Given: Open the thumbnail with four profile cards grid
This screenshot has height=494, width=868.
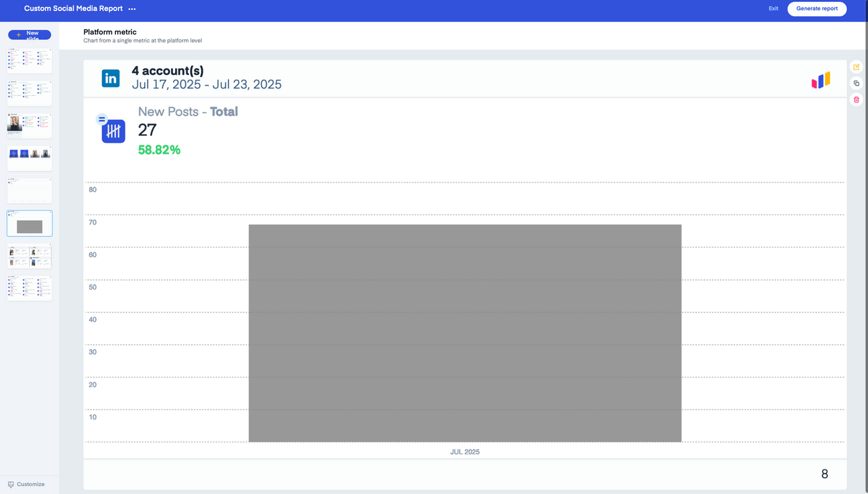Looking at the screenshot, I should click(x=29, y=256).
